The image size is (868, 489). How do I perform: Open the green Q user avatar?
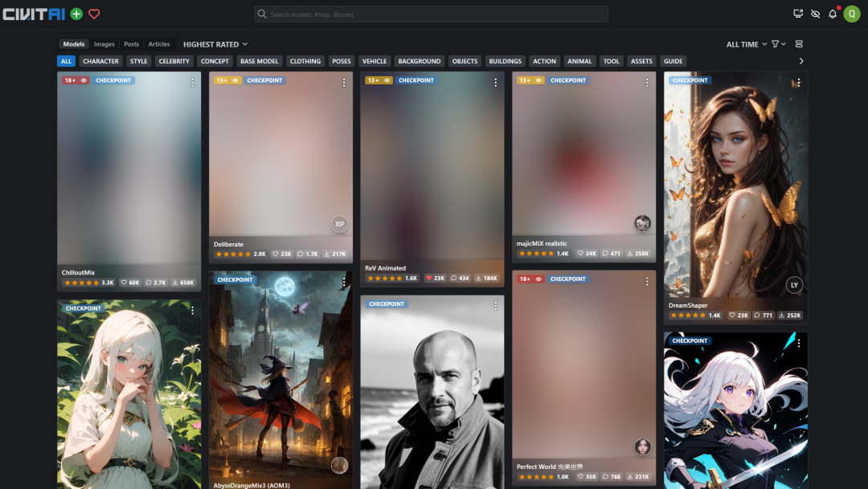[x=852, y=14]
